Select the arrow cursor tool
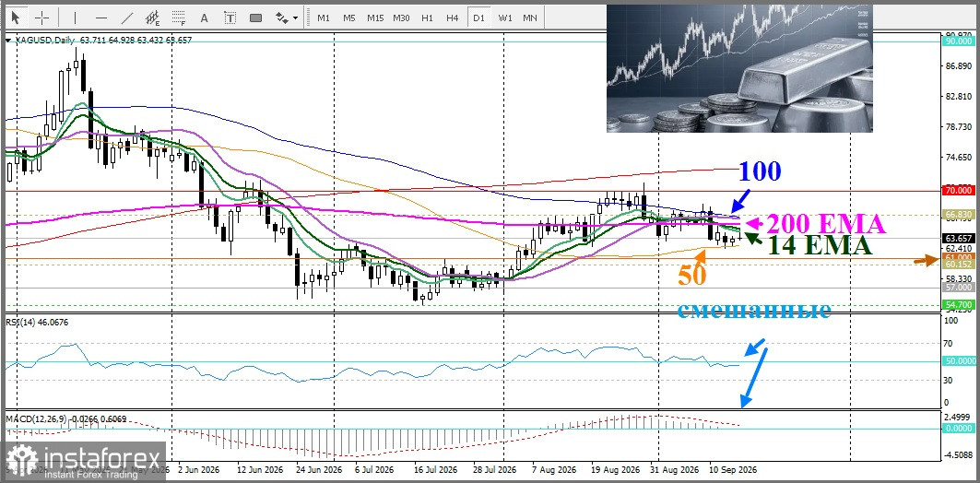 click(16, 18)
